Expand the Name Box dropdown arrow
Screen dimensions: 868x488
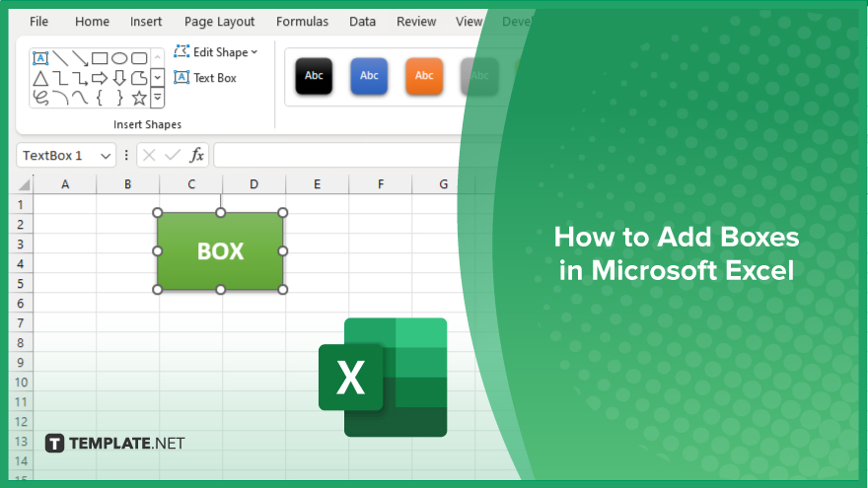point(106,156)
